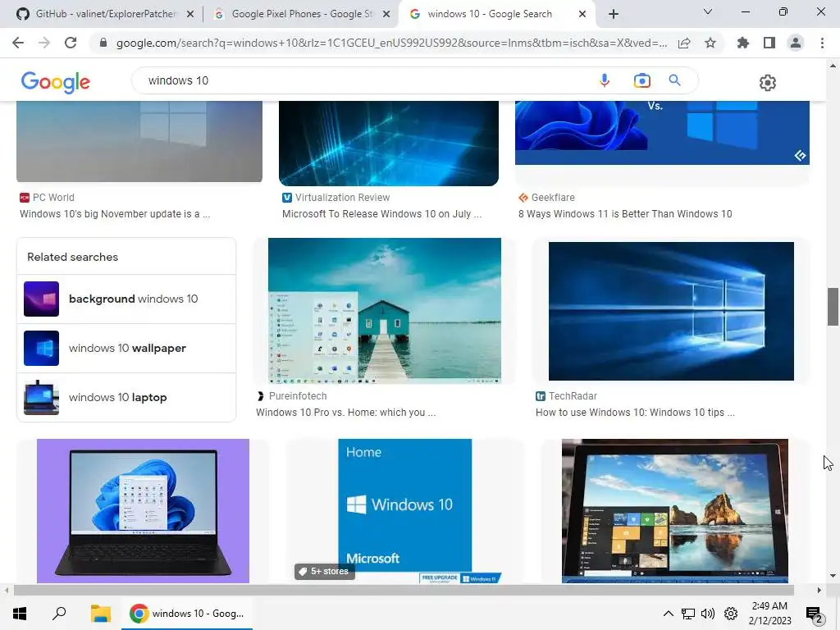Share this page icon in address bar
Viewport: 840px width, 630px height.
[684, 43]
